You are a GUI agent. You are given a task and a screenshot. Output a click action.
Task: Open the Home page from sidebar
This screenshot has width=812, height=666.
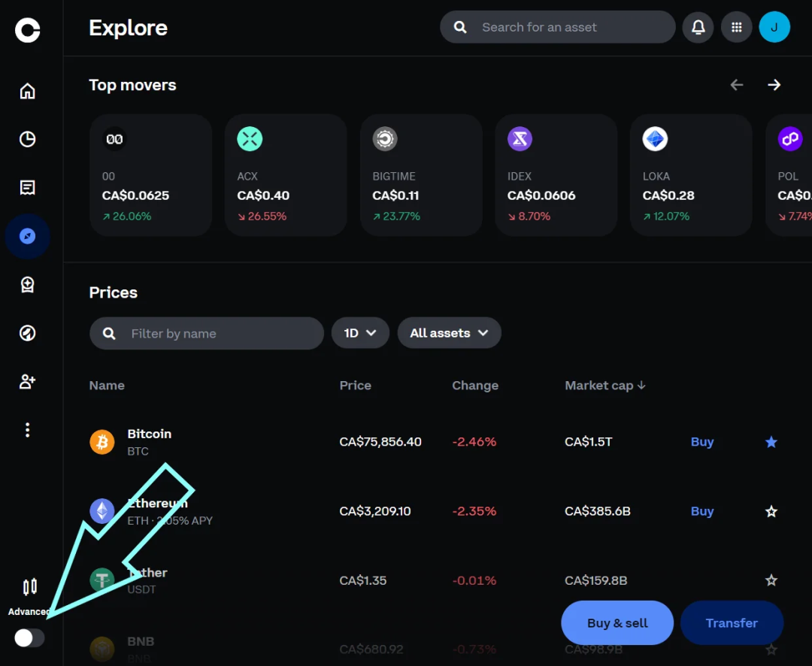click(28, 92)
